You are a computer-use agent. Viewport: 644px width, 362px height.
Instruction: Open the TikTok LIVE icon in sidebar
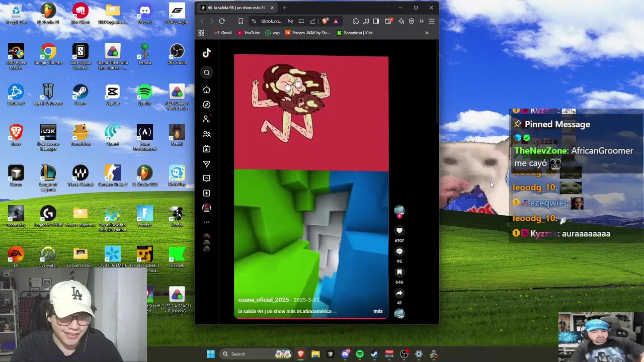click(206, 149)
